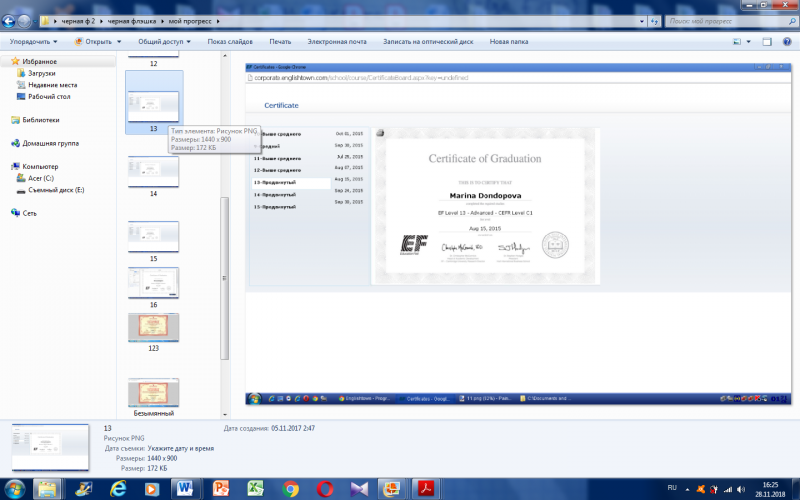
Task: Select 'Домашняя группа' in the navigation pane
Action: (51, 143)
